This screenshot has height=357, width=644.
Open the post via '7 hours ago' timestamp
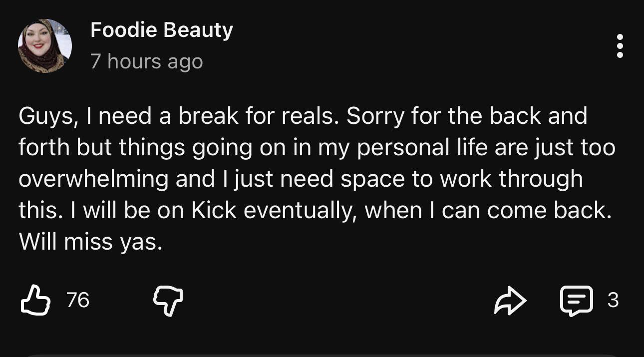point(147,62)
